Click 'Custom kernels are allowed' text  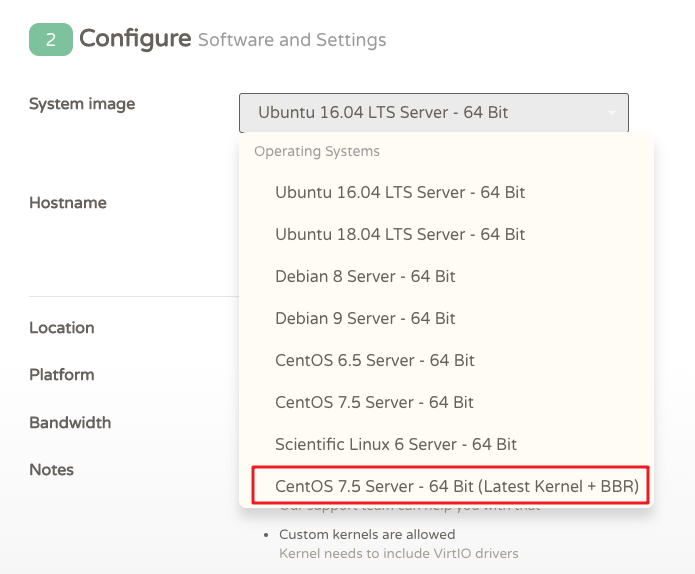coord(367,534)
